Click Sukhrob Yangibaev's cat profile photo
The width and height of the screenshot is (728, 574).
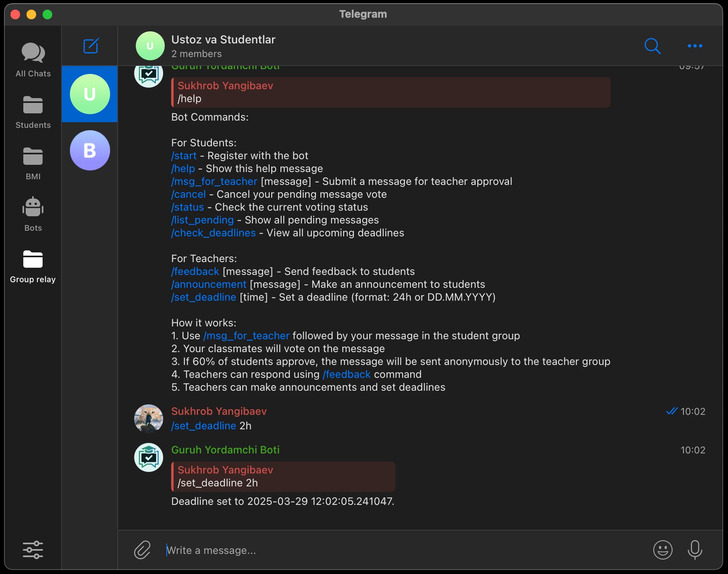click(149, 418)
